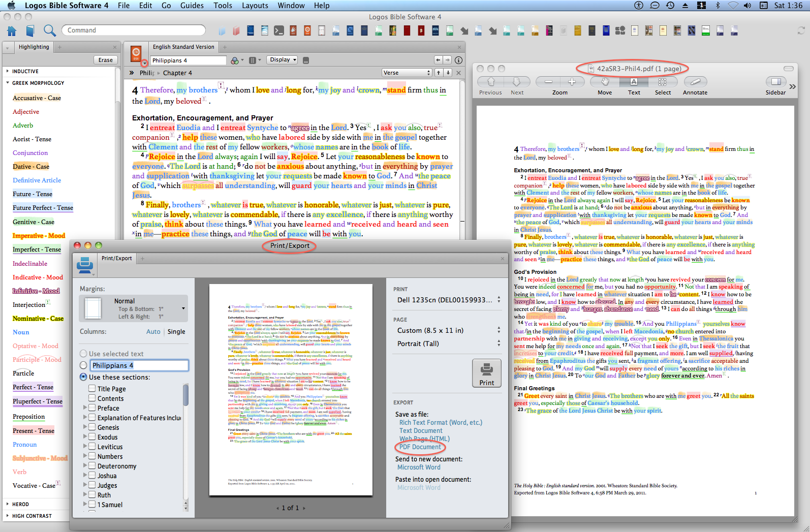Send to new Microsoft Word document
This screenshot has height=532, width=810.
pos(419,467)
